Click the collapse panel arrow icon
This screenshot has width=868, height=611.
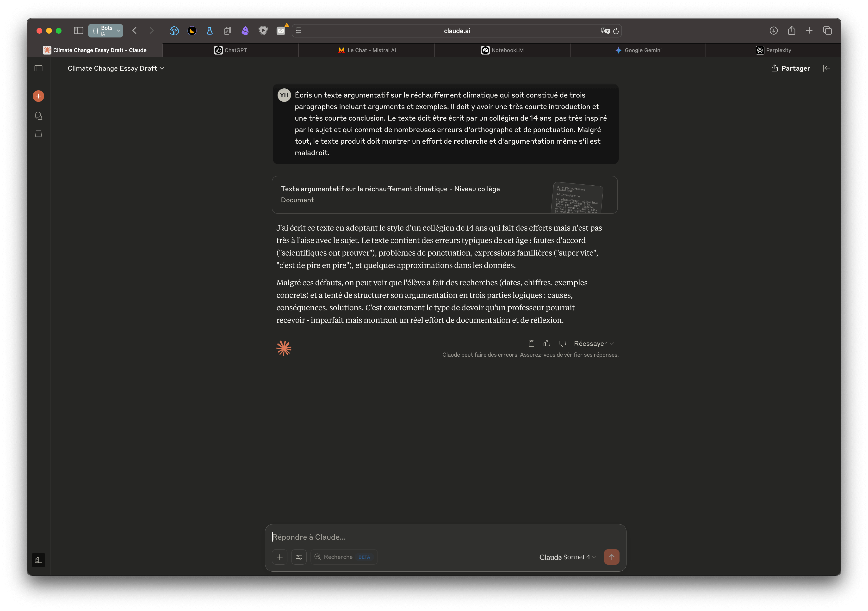pos(826,68)
